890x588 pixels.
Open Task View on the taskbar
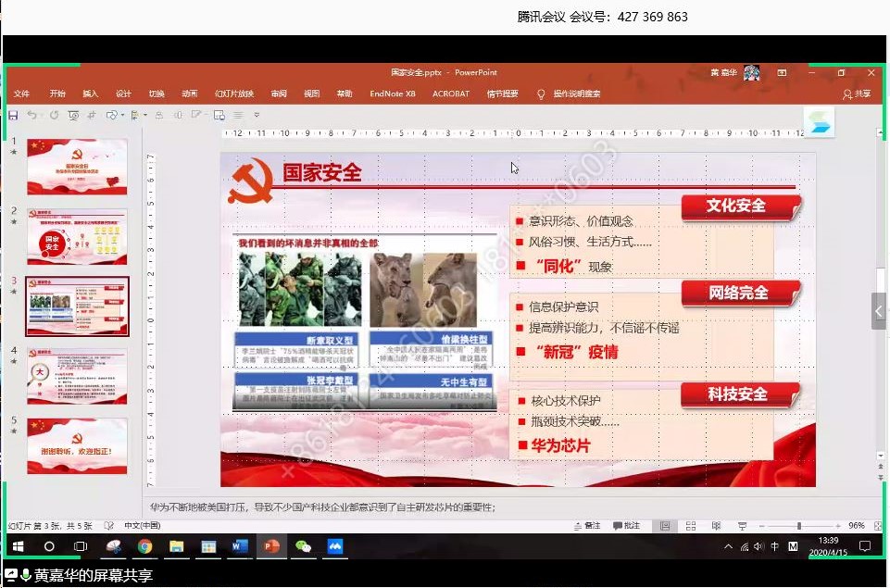[x=81, y=546]
